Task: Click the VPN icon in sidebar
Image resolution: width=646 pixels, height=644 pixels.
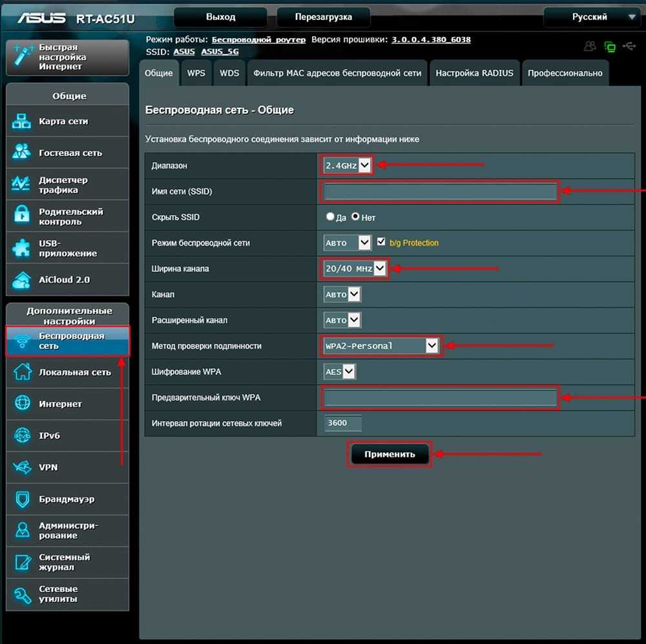Action: tap(23, 467)
